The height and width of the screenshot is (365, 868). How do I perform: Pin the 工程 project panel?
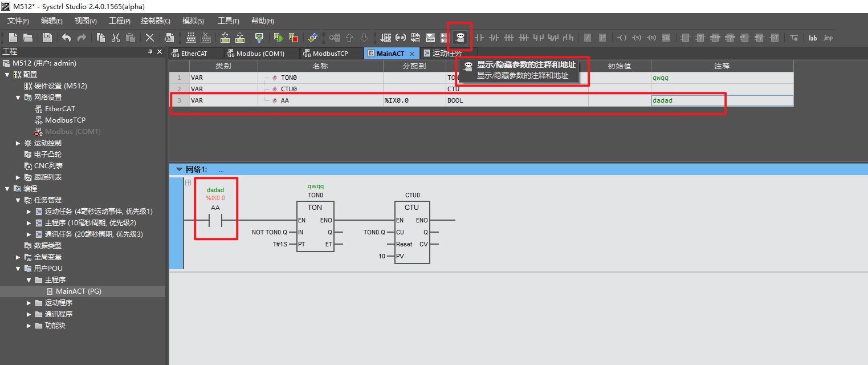(x=150, y=52)
